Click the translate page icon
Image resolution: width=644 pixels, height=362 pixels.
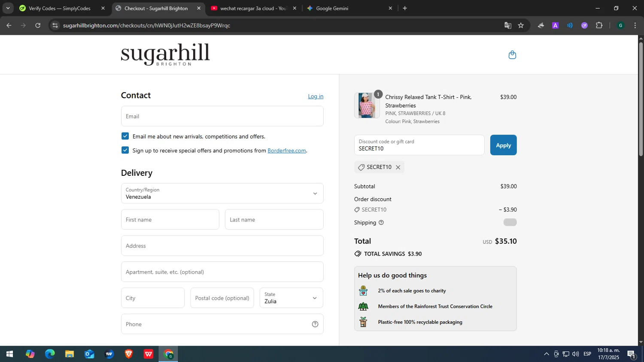tap(508, 25)
